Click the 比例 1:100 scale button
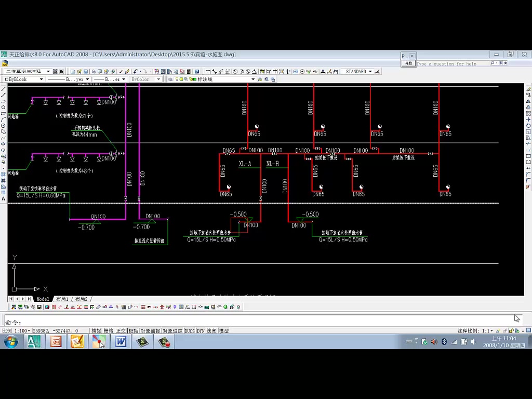The width and height of the screenshot is (532, 399). (x=16, y=331)
